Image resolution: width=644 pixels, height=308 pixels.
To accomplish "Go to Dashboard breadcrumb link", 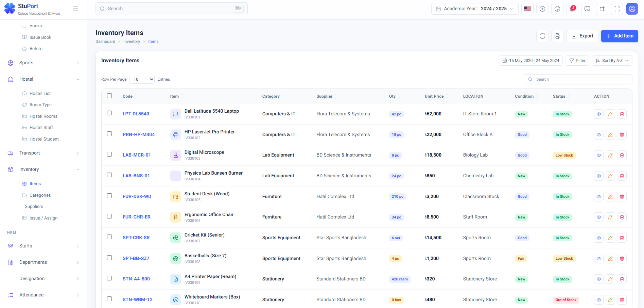I will (x=105, y=42).
